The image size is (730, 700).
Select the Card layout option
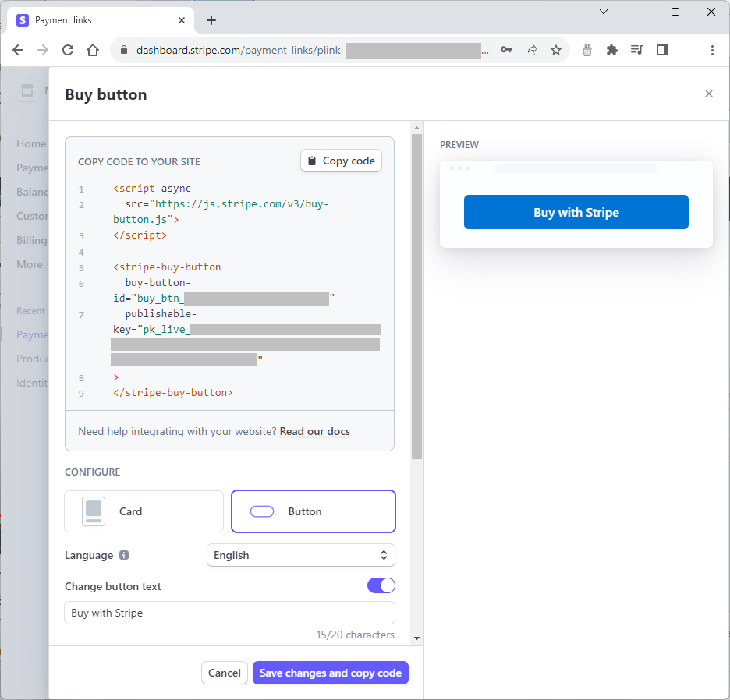point(144,511)
